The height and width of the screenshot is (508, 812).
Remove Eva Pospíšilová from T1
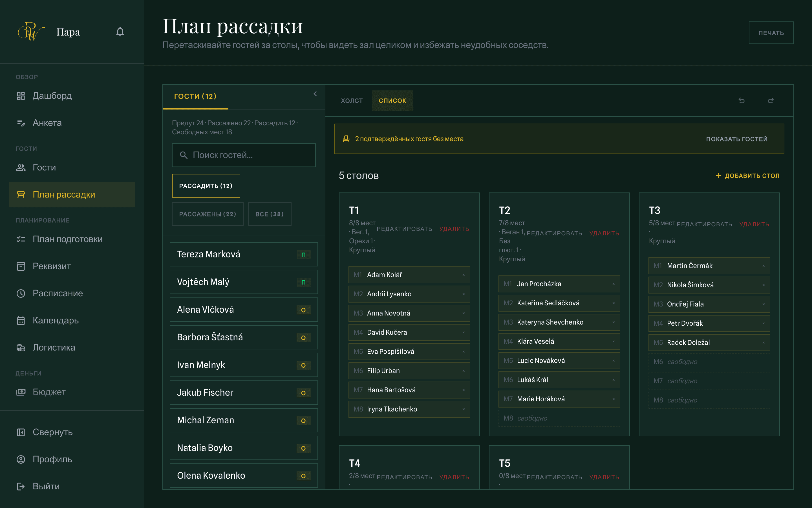[x=464, y=351]
